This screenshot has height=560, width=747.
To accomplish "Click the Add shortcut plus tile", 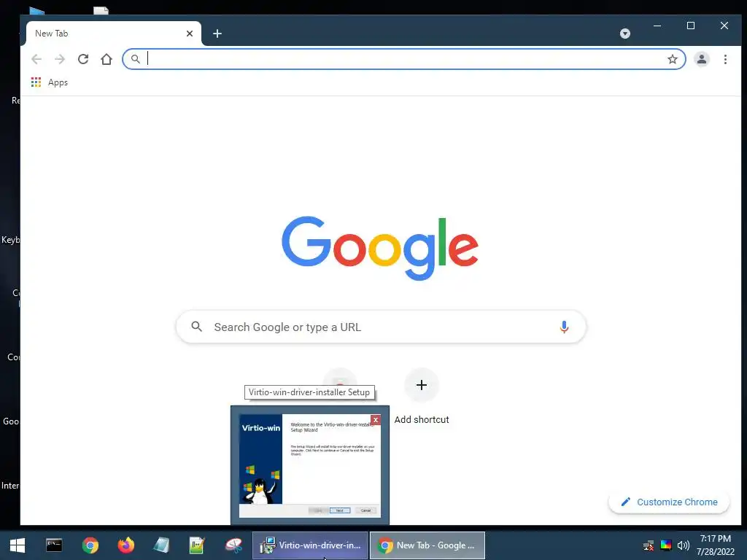I will (421, 385).
